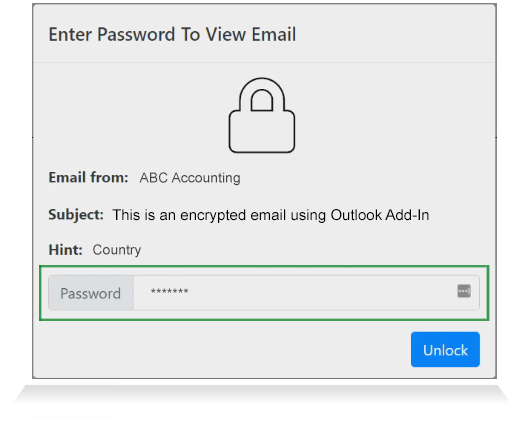Click the masked asterisks in the password field
This screenshot has height=426, width=532.
[170, 292]
